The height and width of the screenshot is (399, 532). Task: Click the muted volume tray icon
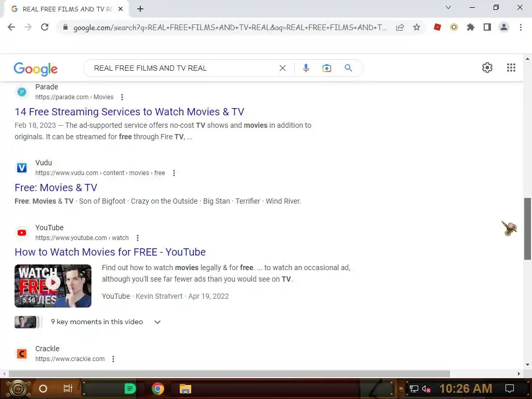(426, 389)
